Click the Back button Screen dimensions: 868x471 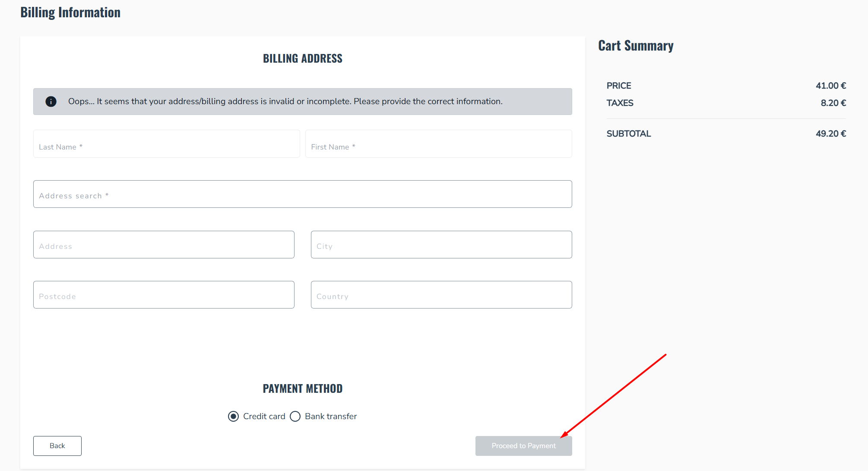(57, 446)
